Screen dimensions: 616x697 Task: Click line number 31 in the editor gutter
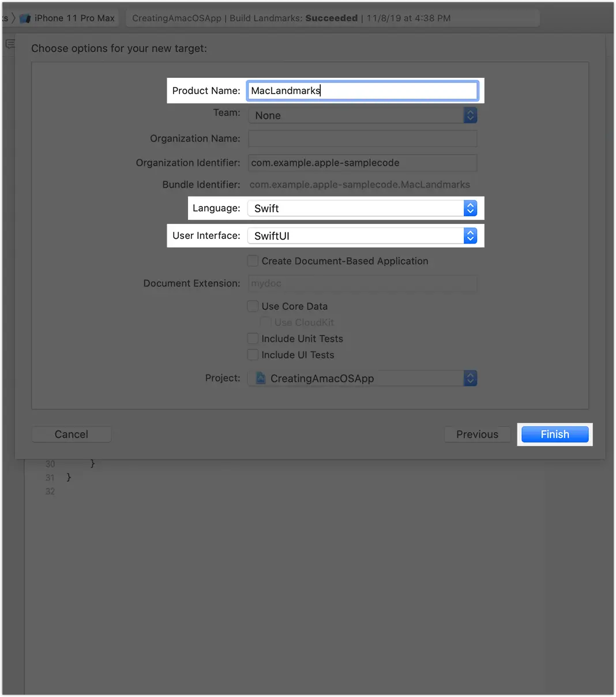pyautogui.click(x=50, y=478)
